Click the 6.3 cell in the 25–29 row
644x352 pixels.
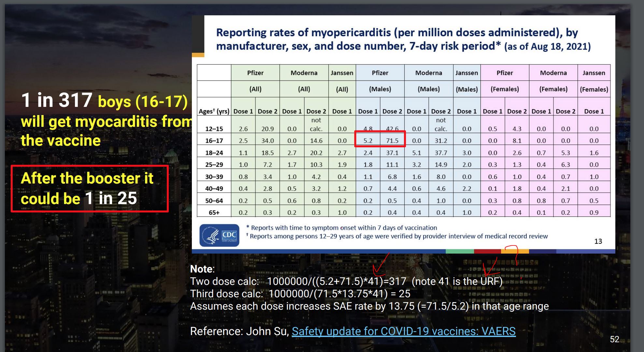click(x=565, y=165)
